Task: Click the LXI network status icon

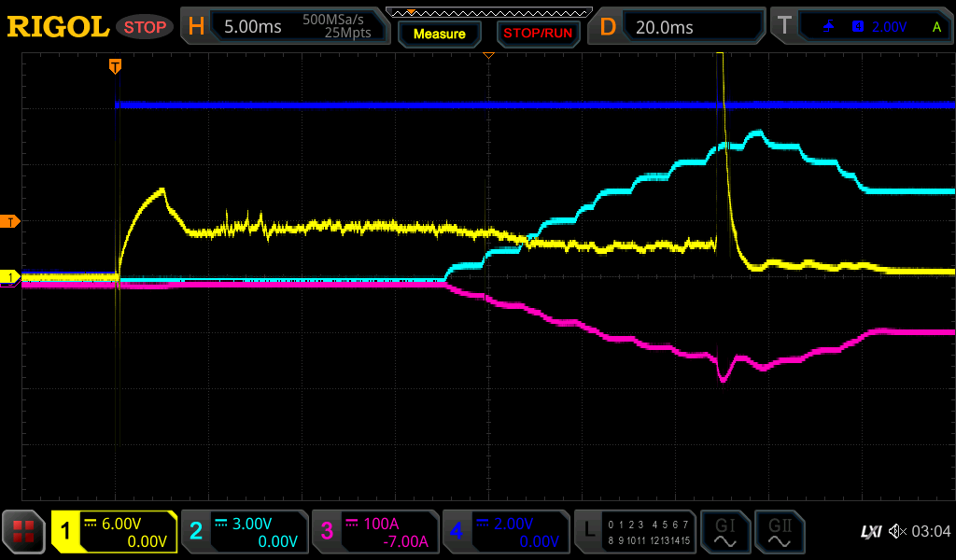Action: (870, 531)
